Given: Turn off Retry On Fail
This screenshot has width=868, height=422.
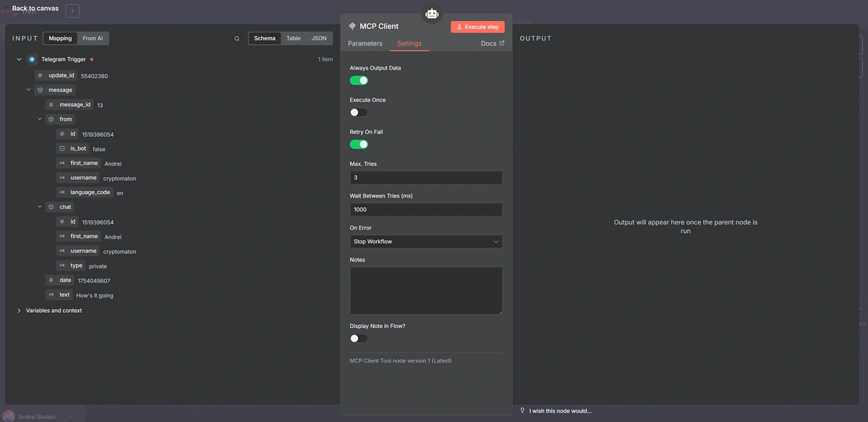Looking at the screenshot, I should [x=359, y=144].
